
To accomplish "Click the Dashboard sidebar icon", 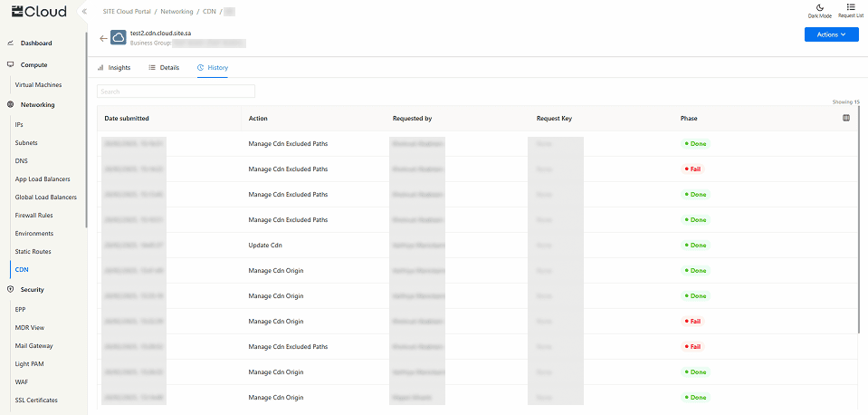I will (10, 43).
